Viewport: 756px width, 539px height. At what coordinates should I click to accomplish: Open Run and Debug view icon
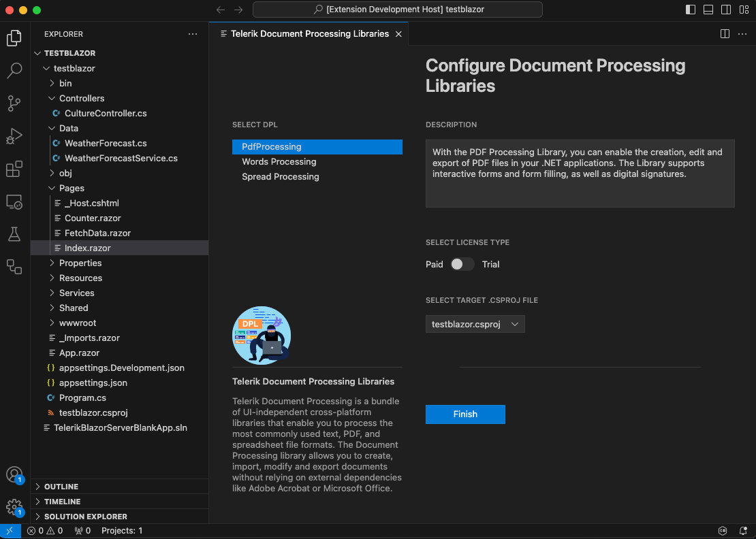coord(14,136)
